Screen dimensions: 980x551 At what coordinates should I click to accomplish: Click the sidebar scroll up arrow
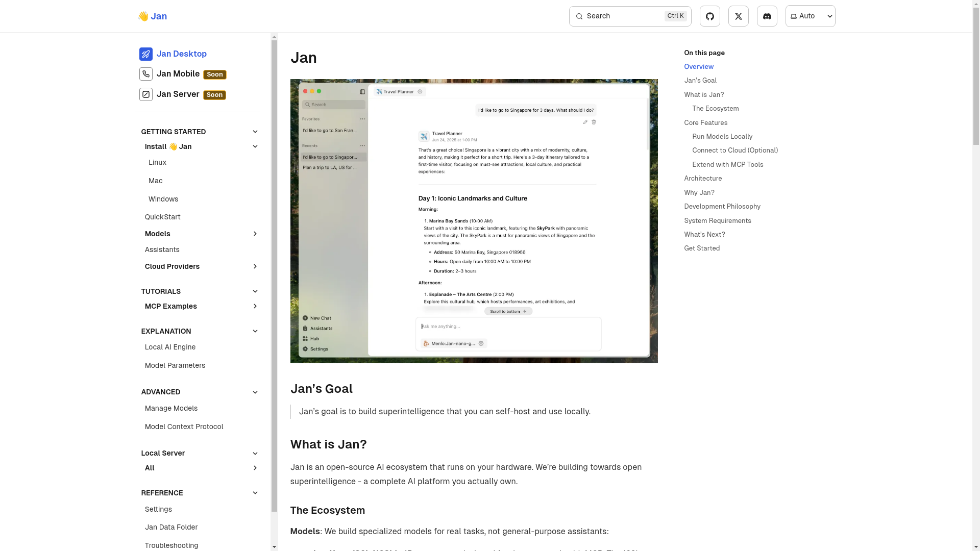(x=274, y=37)
